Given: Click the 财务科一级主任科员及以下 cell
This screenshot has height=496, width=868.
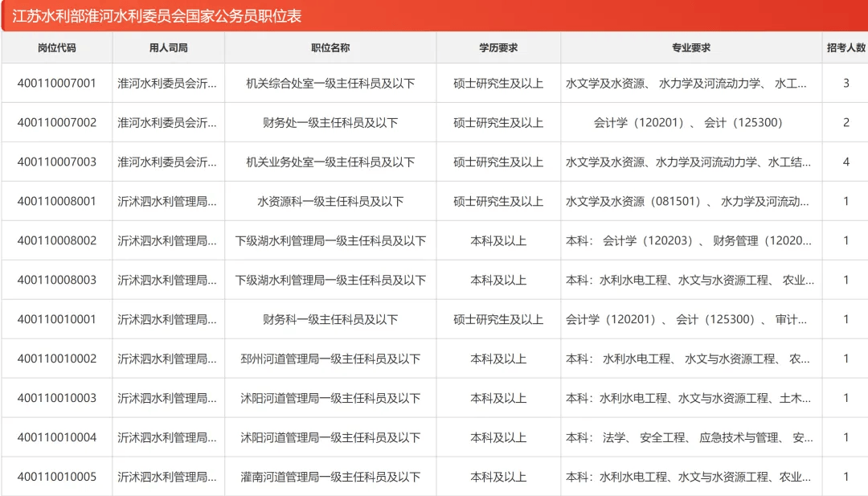Looking at the screenshot, I should click(330, 319).
